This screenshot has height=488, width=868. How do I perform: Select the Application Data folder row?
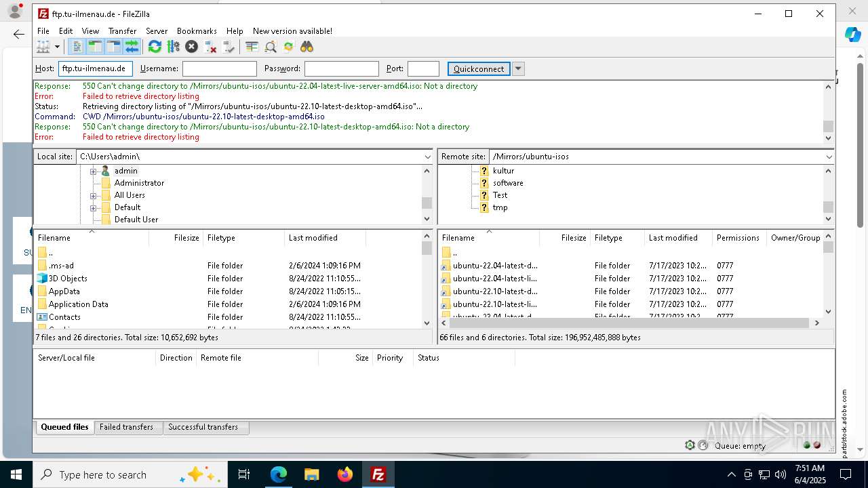[x=227, y=304]
